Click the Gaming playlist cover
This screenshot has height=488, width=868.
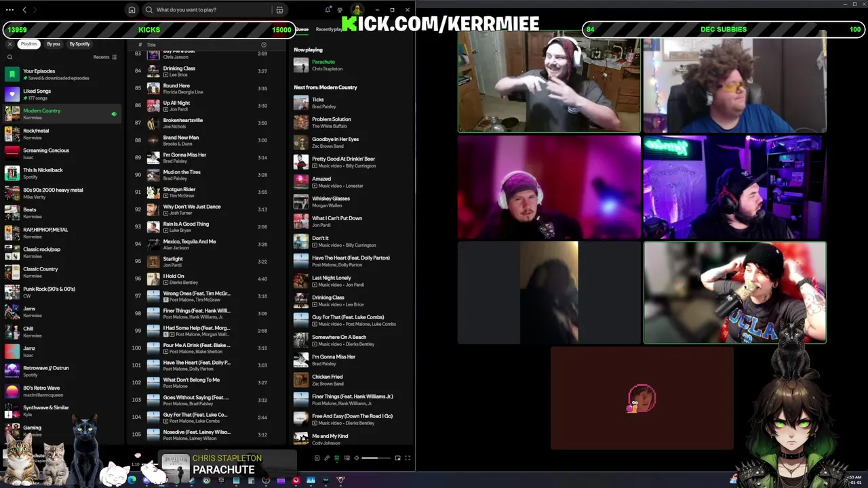tap(12, 430)
